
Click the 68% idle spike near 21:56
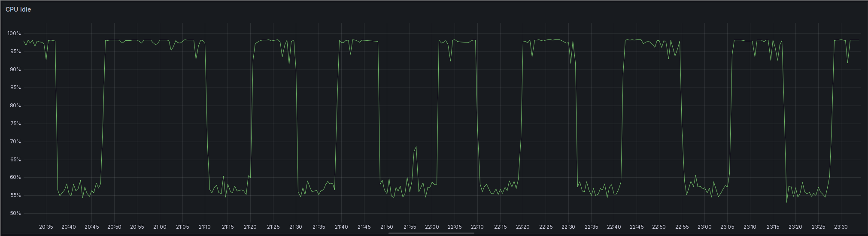pos(416,147)
